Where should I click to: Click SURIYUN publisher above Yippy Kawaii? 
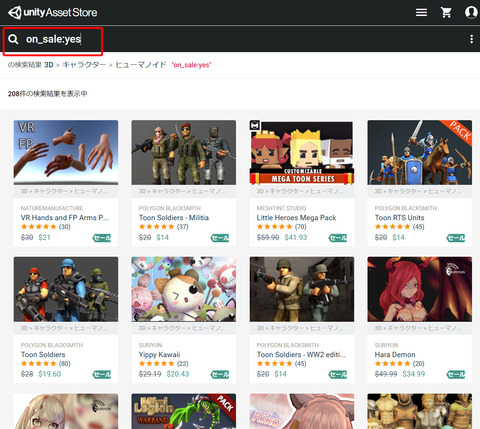click(150, 345)
